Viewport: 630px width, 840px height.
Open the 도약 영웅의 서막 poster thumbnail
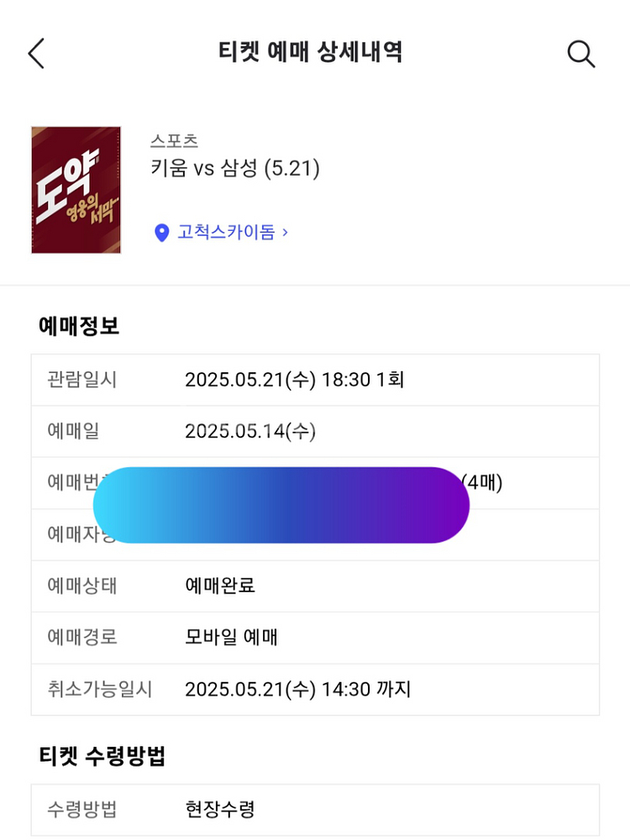coord(76,190)
